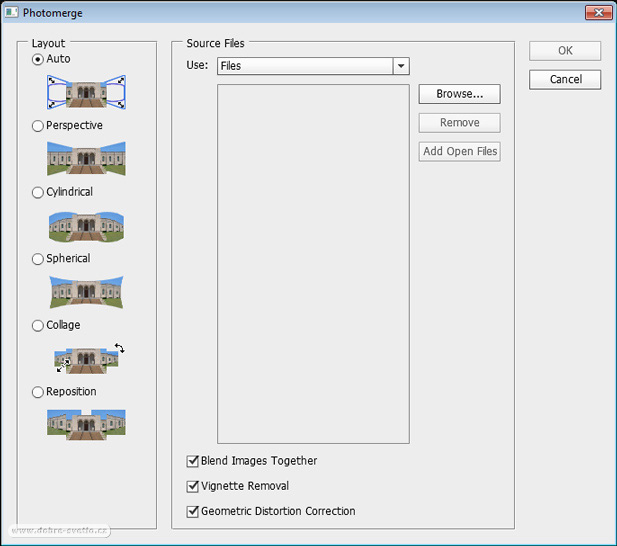Click the Photomerge title bar icon

click(x=11, y=13)
